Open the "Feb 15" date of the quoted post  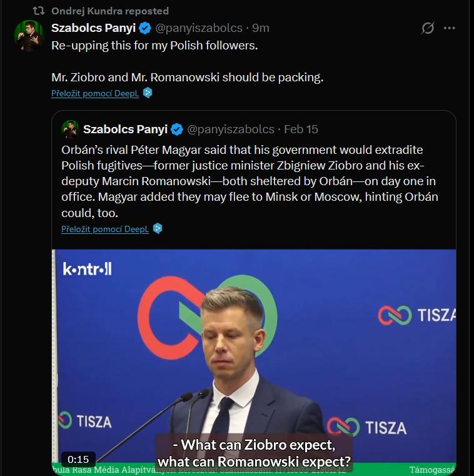(301, 129)
